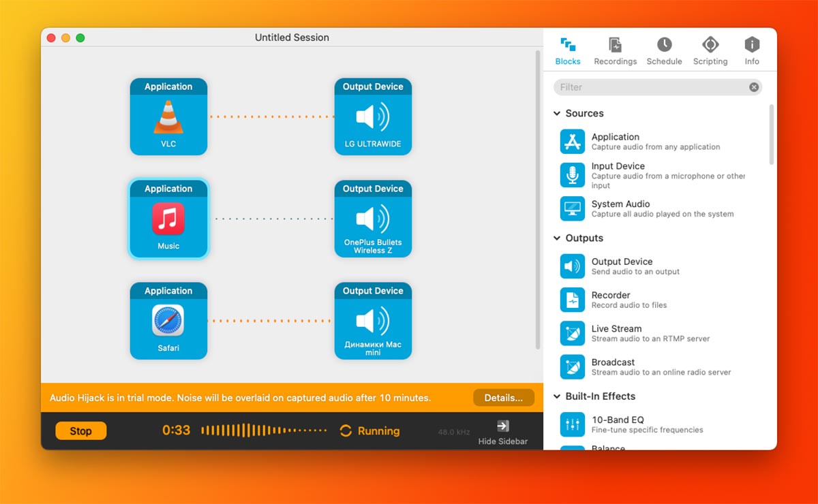This screenshot has height=504, width=818.
Task: Click the OnePlus Bullets Wireless Z speaker icon
Action: [x=373, y=219]
